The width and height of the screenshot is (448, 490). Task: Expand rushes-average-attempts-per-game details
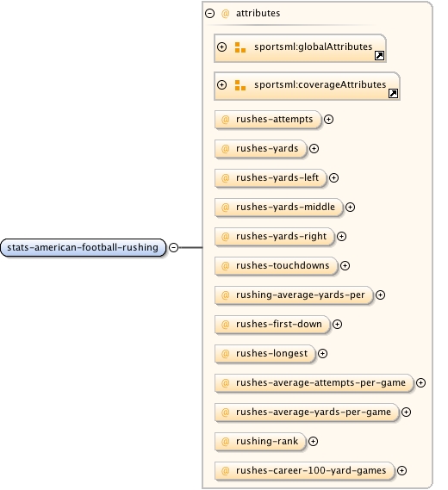tap(420, 383)
